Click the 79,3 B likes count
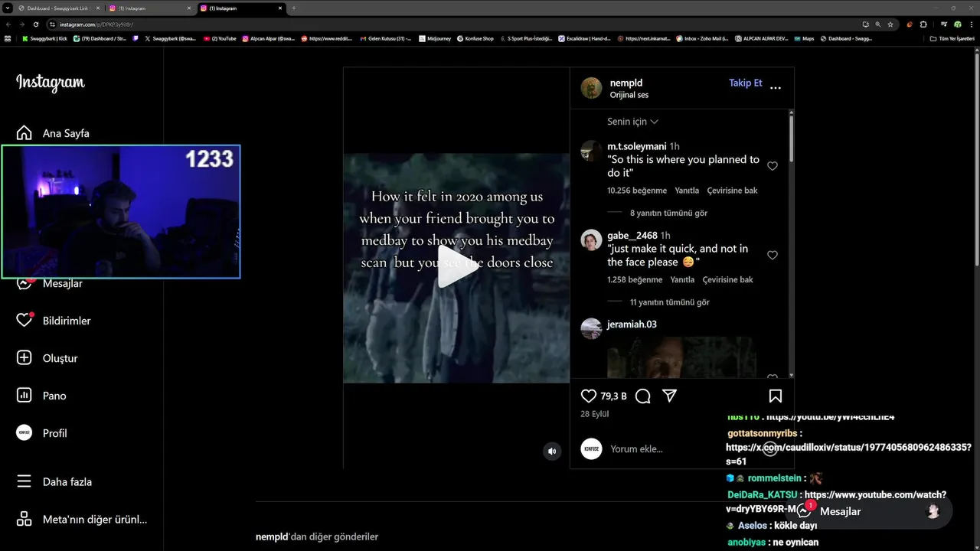 (613, 396)
